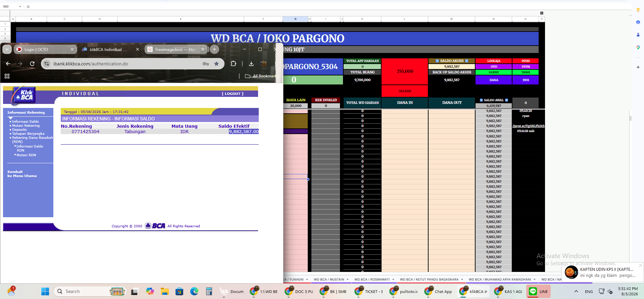Collapse the Informasi Rekening menu triangle
The width and height of the screenshot is (644, 299).
[x=10, y=118]
